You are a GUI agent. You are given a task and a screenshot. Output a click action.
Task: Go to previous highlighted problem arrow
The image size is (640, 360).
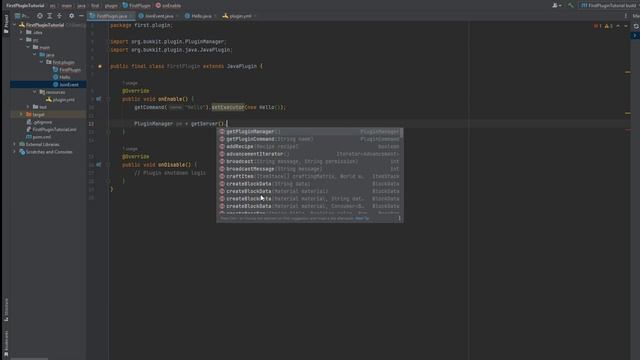[x=618, y=26]
